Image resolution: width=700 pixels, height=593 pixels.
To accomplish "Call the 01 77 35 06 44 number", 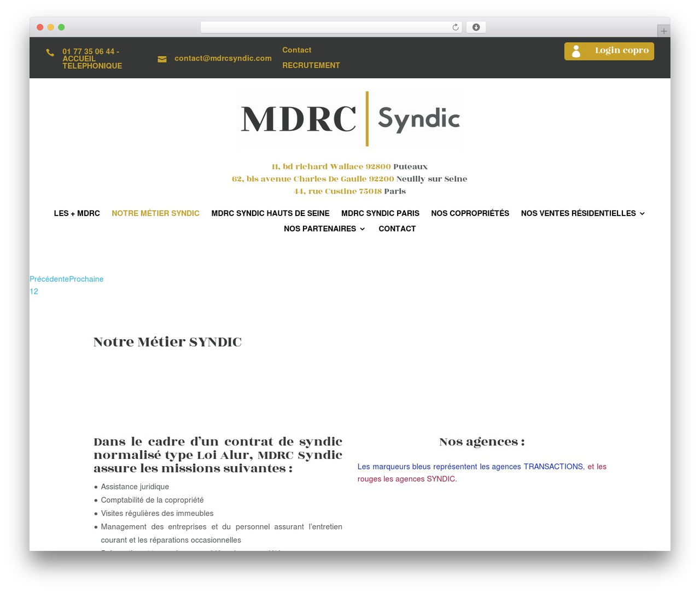I will [92, 59].
